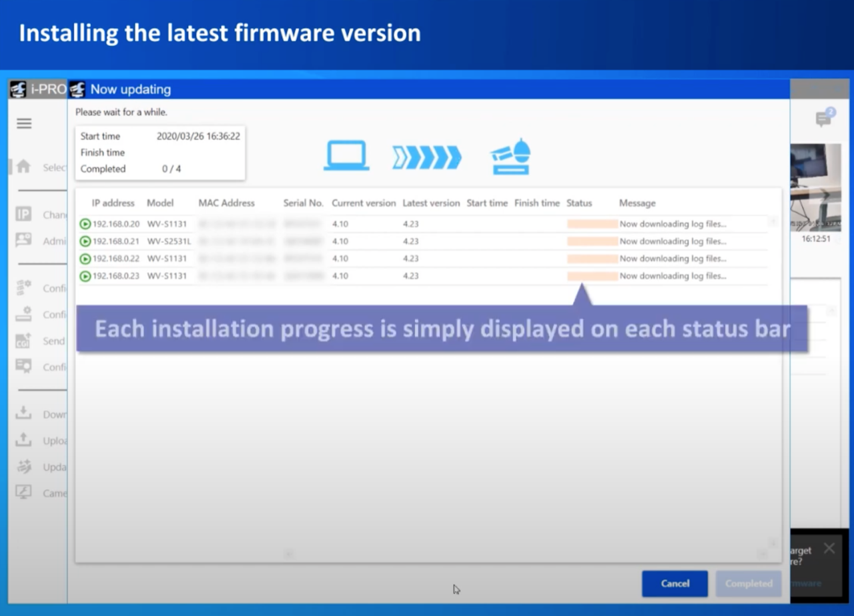Click the laptop icon in the header graphic
The image size is (854, 616).
point(346,156)
